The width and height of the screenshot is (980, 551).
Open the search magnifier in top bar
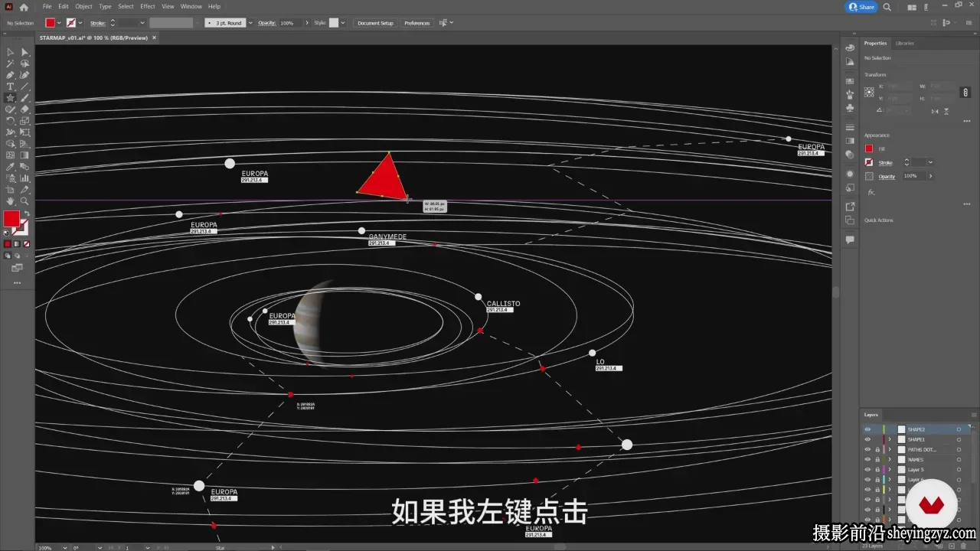(x=887, y=7)
